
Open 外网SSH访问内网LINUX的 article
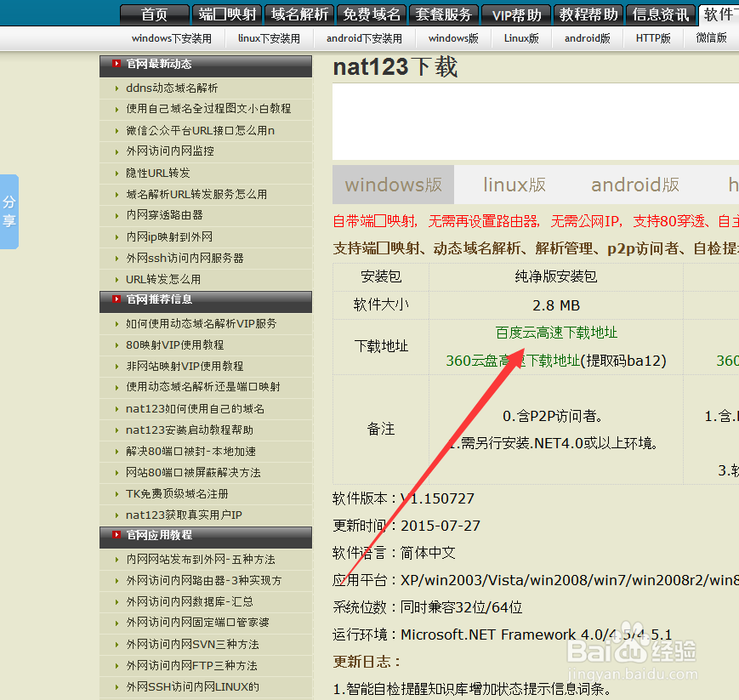(192, 687)
